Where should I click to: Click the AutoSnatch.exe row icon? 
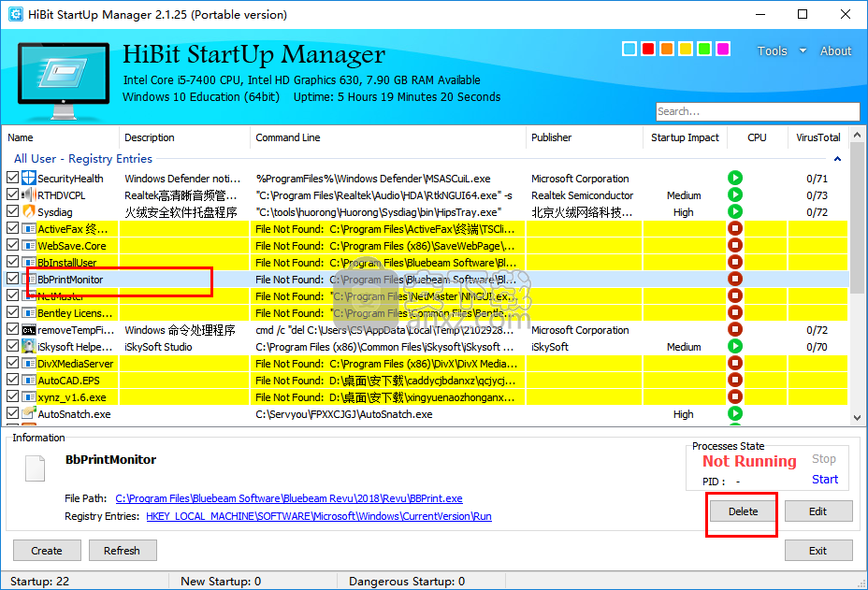pos(29,413)
